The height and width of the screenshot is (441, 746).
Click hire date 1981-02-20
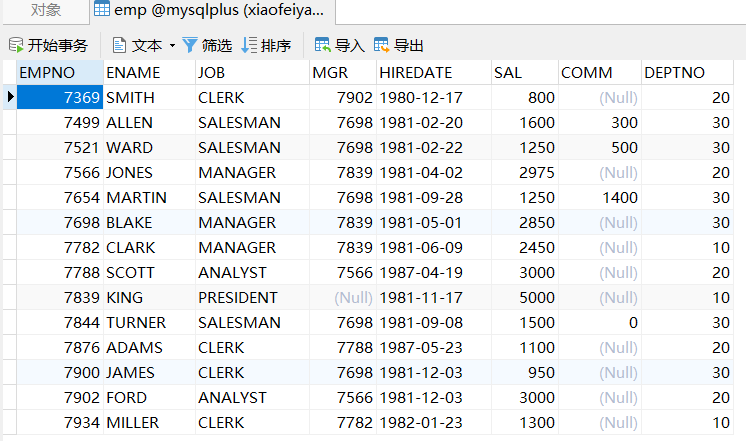[x=434, y=122]
